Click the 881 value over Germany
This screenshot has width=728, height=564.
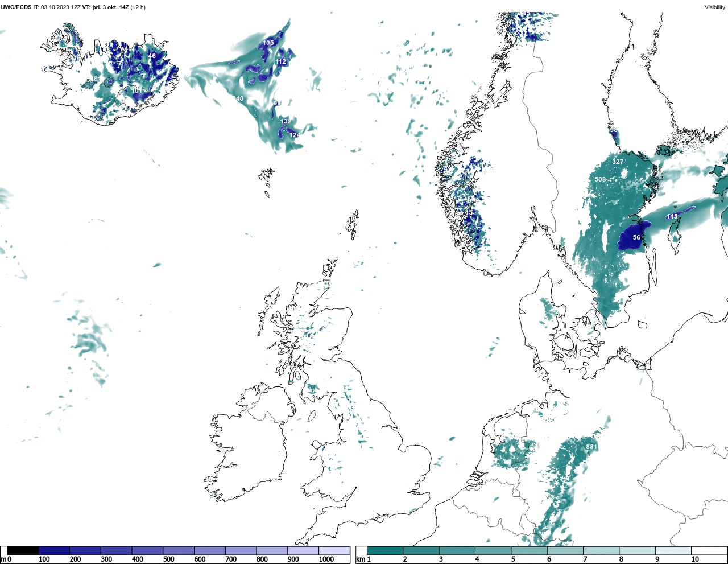click(x=591, y=447)
